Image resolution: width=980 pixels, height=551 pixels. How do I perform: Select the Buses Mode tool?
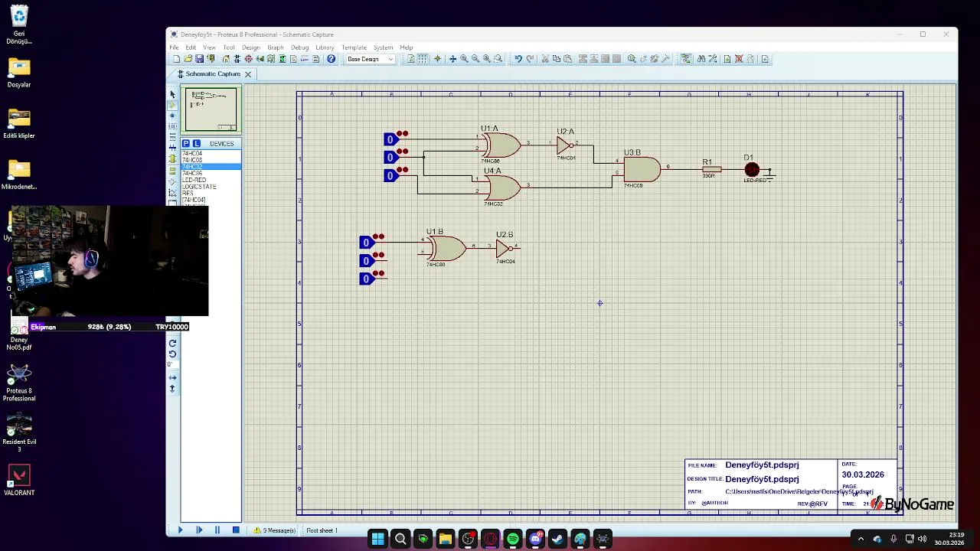coord(172,148)
